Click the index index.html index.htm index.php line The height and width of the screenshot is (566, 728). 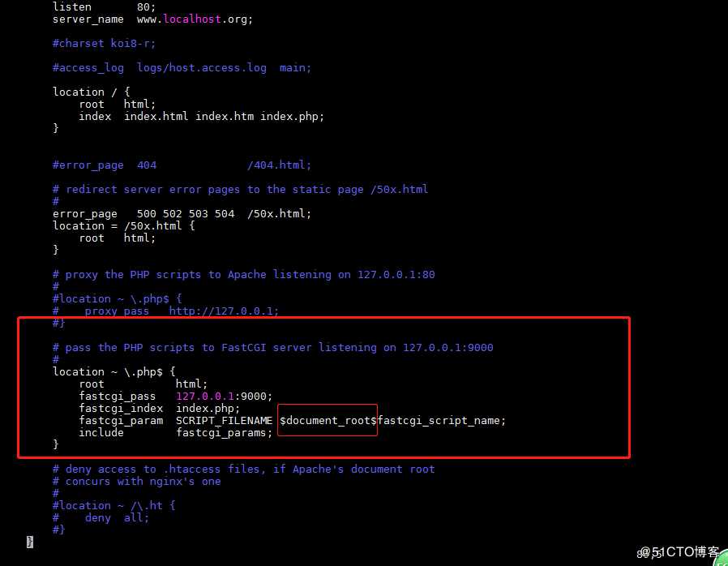click(x=201, y=117)
